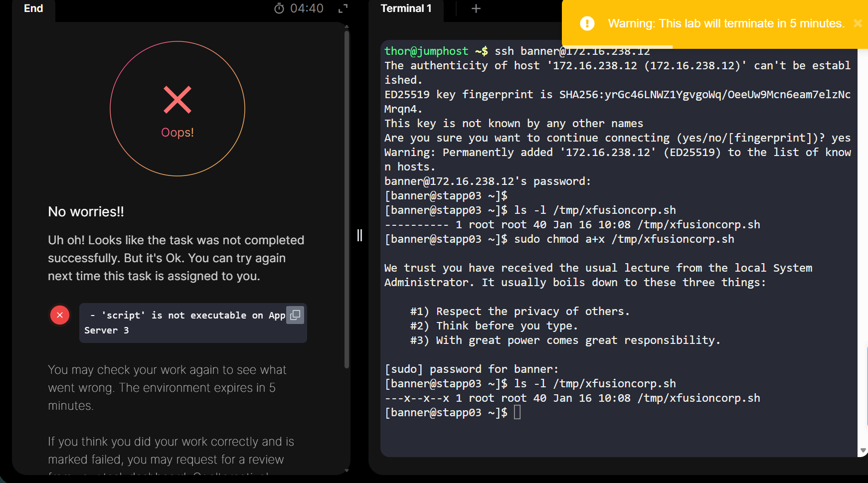The image size is (868, 483).
Task: Click the terminal scroll-down arrow
Action: 863,451
